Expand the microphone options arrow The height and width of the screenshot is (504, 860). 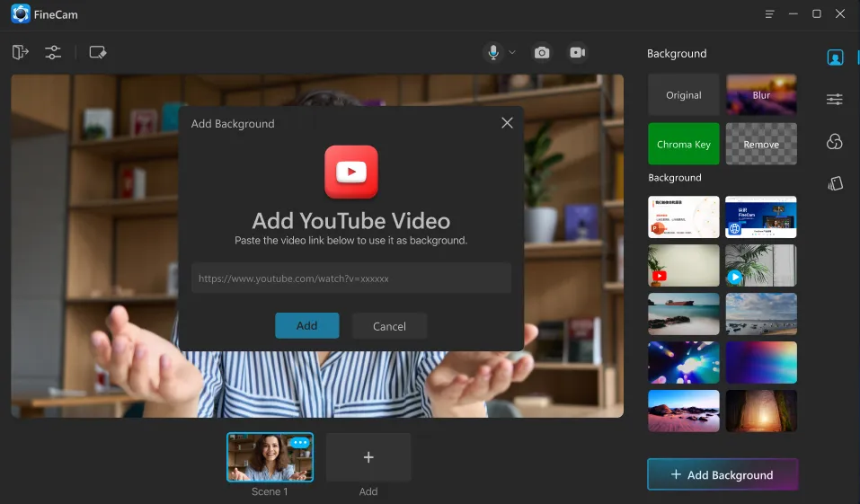(x=512, y=52)
